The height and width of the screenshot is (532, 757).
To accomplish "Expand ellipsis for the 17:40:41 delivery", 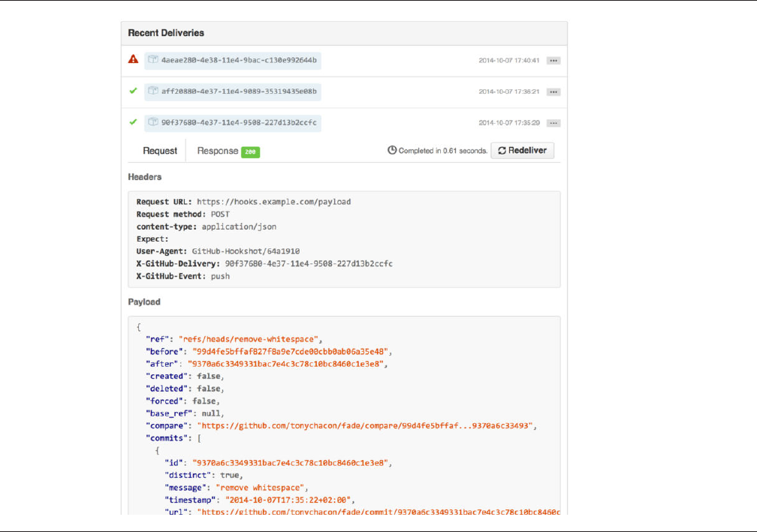I will coord(553,61).
